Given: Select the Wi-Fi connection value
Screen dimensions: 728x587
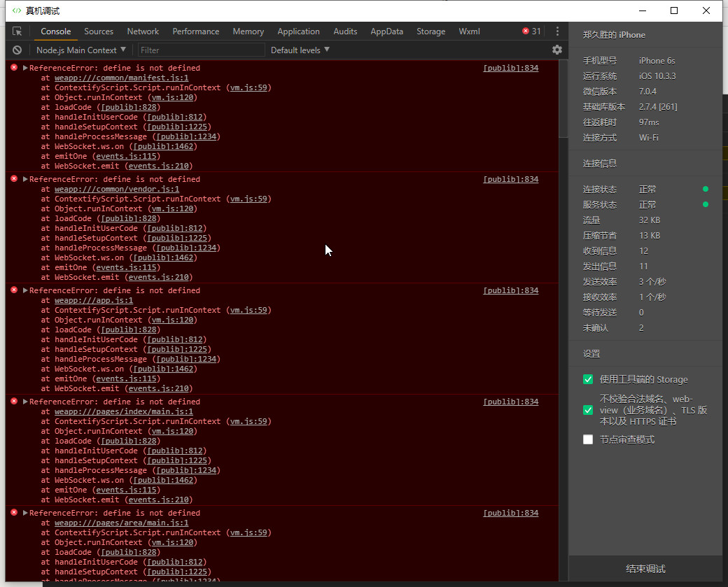Looking at the screenshot, I should pyautogui.click(x=649, y=138).
